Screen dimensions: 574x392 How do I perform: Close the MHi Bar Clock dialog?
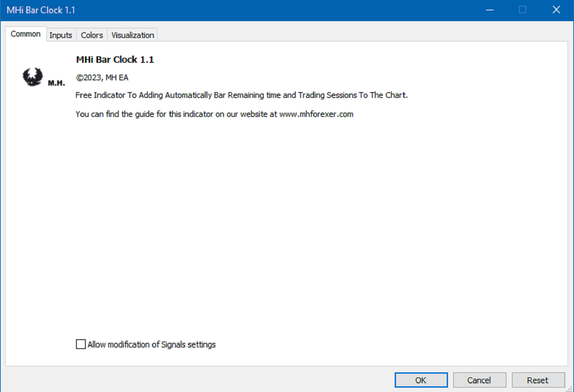(x=556, y=10)
